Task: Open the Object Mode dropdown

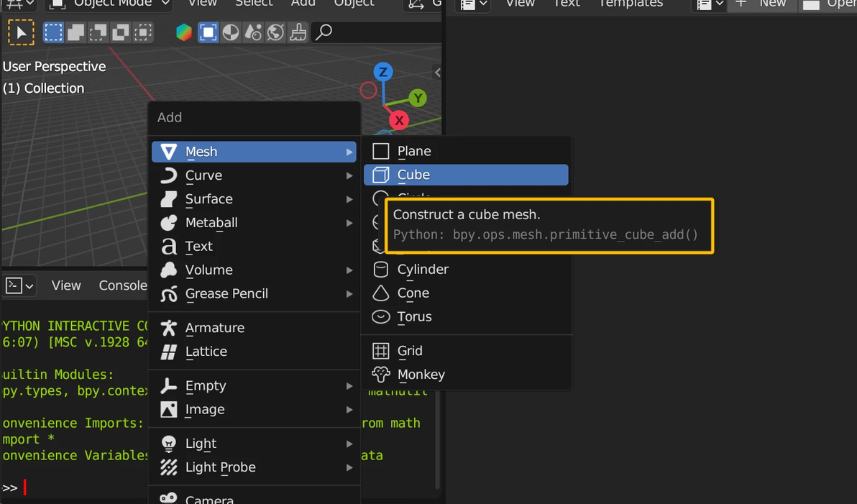Action: point(112,4)
